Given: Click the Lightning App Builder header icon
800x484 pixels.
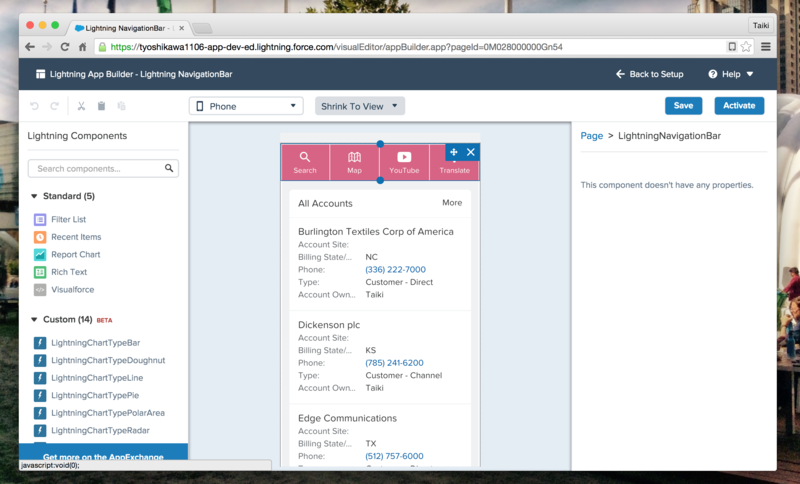Looking at the screenshot, I should 40,74.
